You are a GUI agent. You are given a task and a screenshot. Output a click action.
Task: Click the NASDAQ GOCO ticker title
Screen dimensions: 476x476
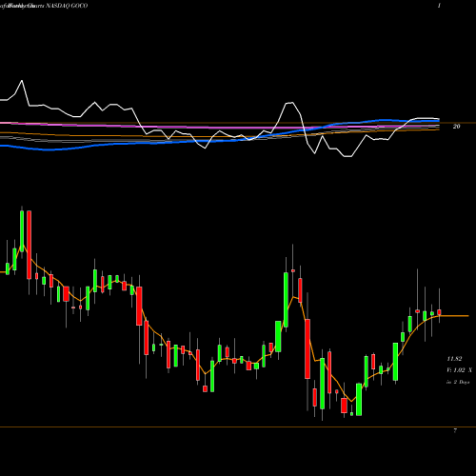67,6
